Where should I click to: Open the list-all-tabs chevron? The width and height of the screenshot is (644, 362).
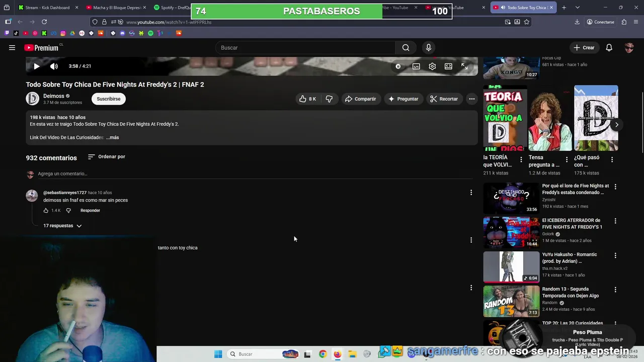[578, 8]
